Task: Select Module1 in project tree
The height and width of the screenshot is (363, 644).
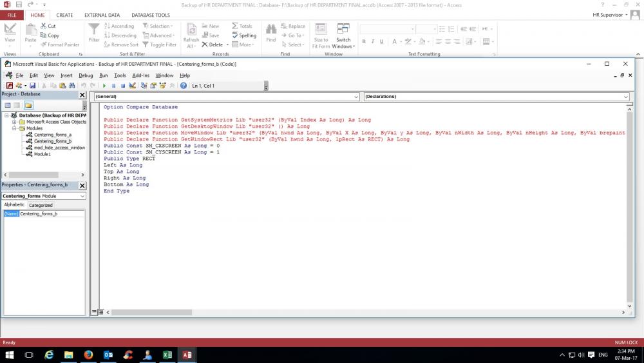Action: click(x=43, y=154)
